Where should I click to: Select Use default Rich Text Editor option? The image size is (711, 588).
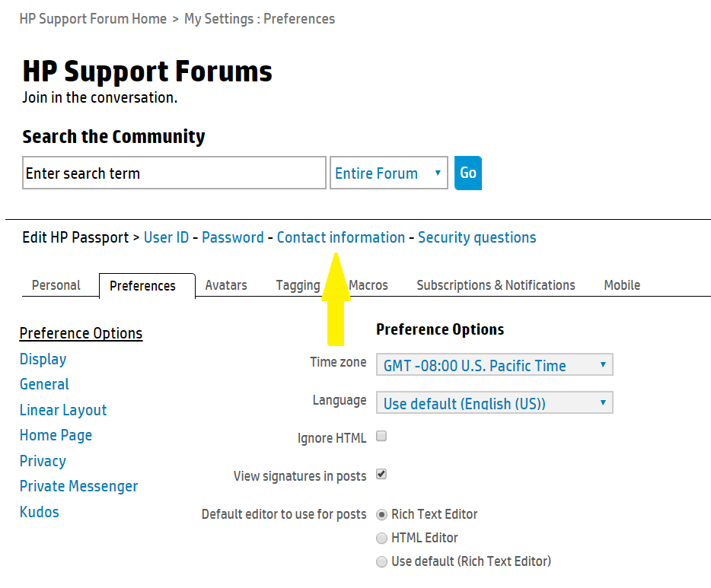[381, 561]
